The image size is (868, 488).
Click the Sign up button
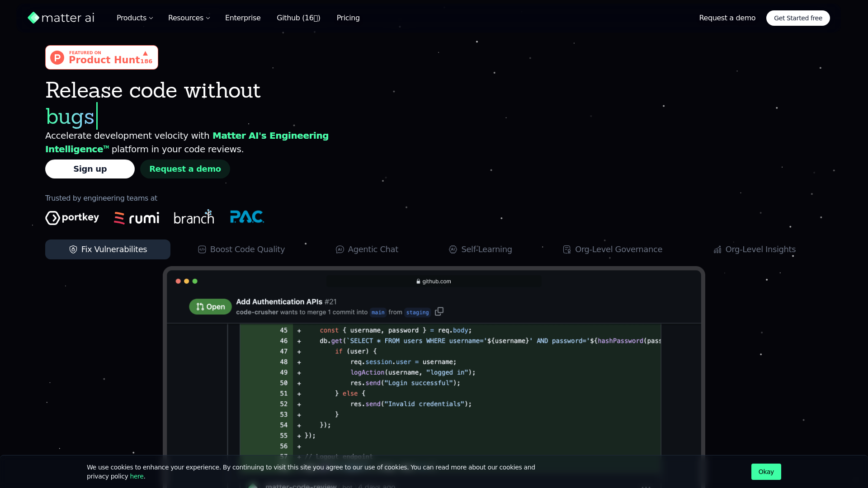[x=90, y=169]
